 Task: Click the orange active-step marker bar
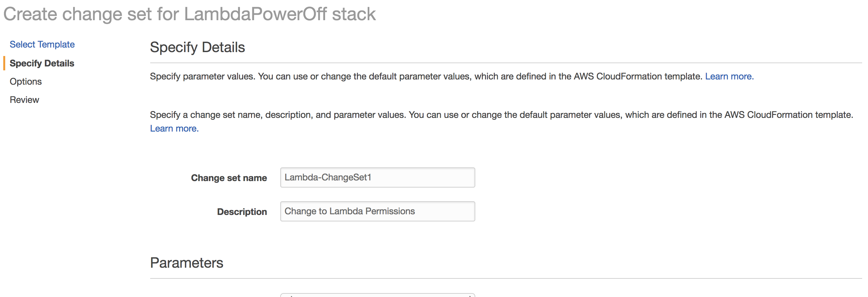tap(4, 63)
